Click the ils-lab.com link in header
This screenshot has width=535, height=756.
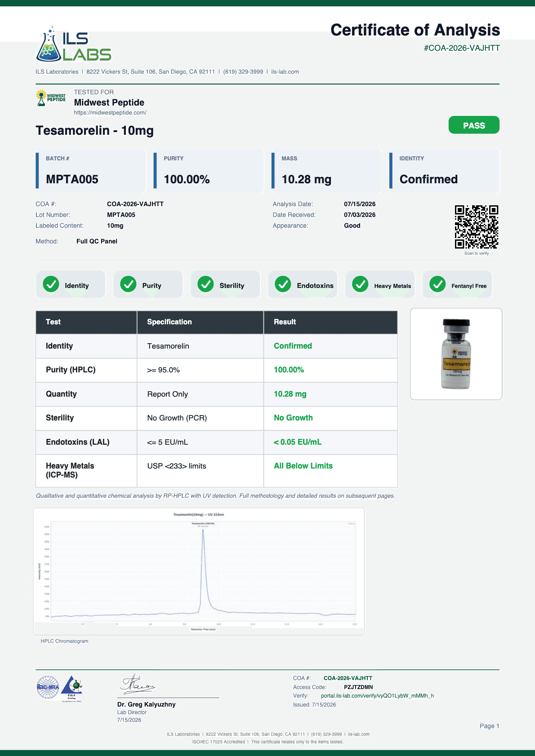tap(285, 72)
